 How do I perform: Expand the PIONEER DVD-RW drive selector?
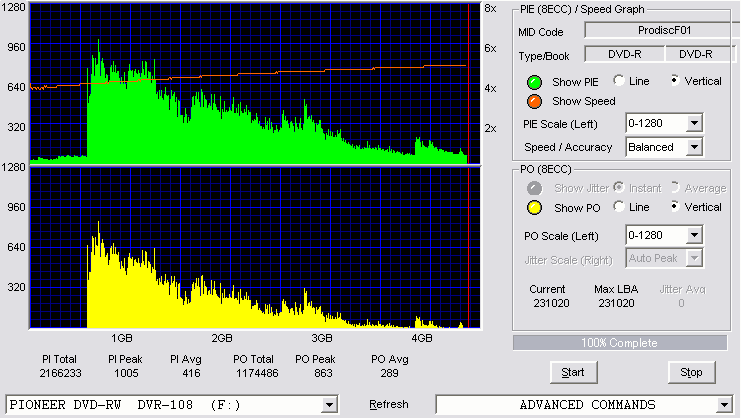(329, 405)
